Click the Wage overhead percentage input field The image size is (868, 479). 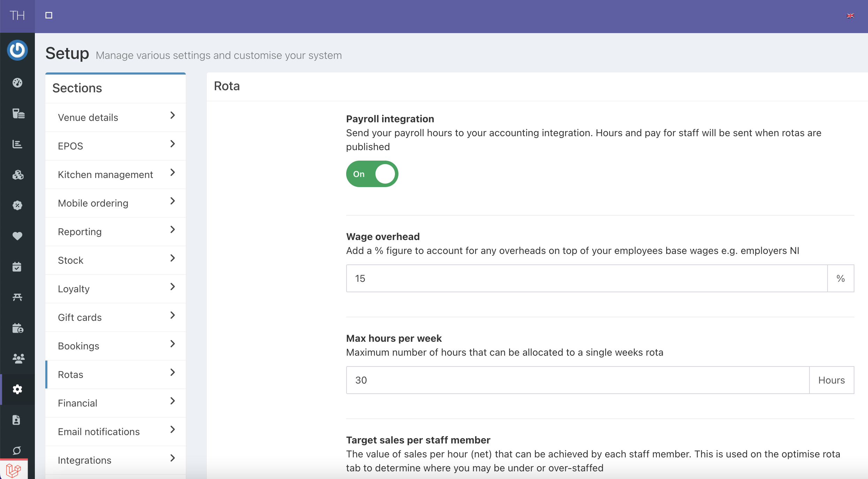[586, 278]
